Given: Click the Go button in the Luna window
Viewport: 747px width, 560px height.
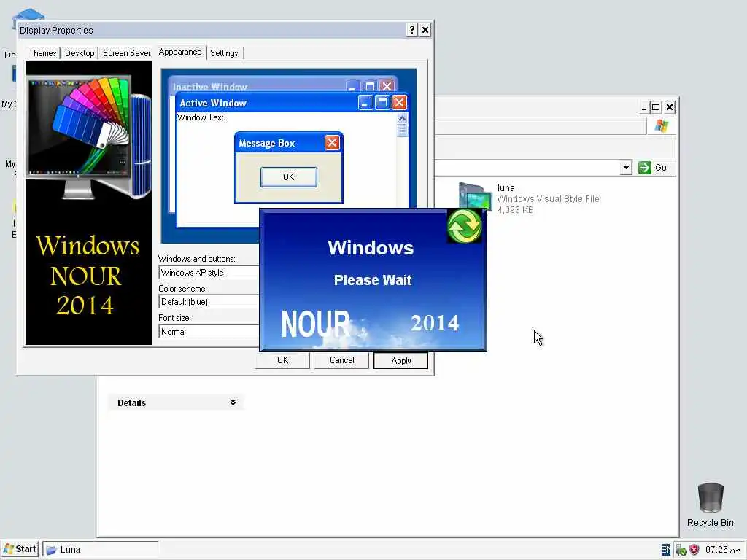Looking at the screenshot, I should 653,168.
